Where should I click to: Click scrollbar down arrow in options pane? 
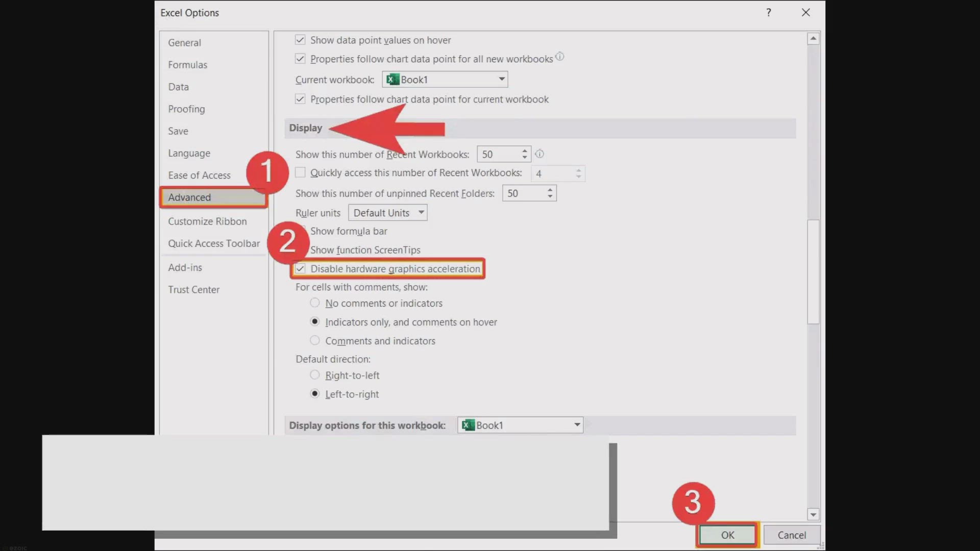813,514
